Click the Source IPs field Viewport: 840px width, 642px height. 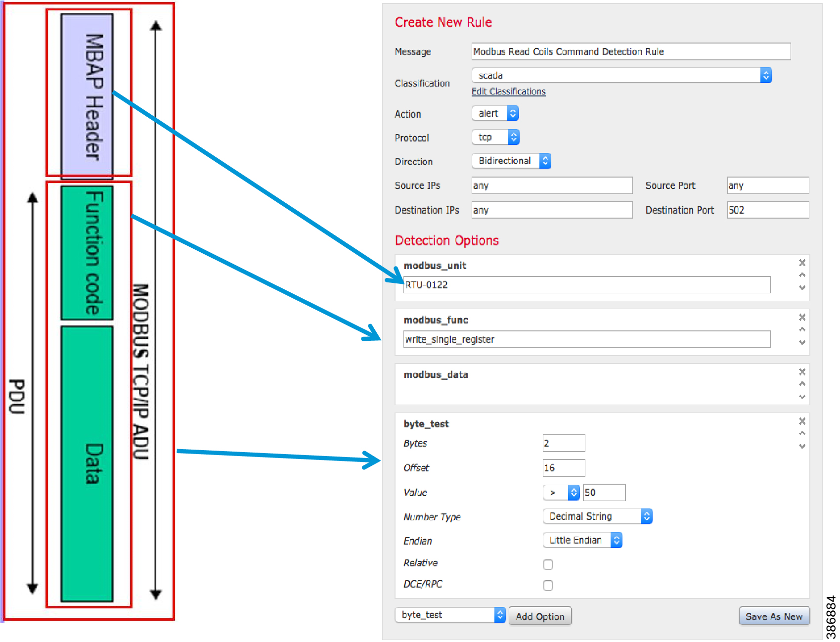[x=552, y=185]
